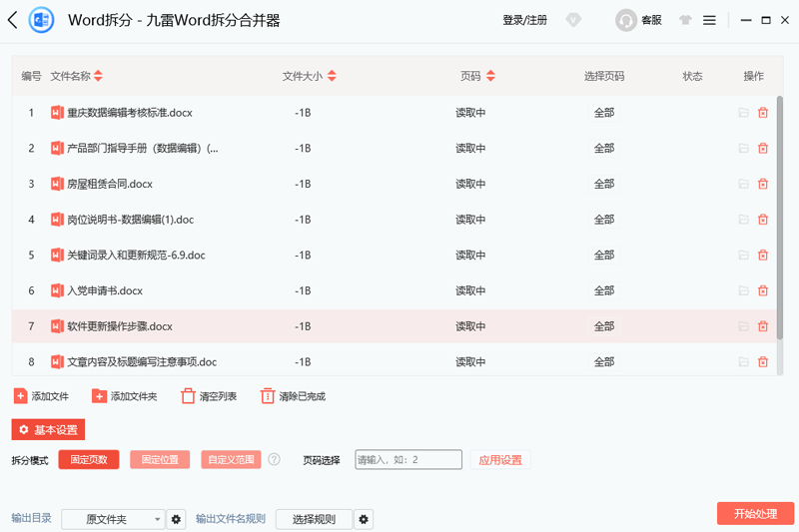Viewport: 799px width, 532px height.
Task: Choose pages 全部 for row 2
Action: coord(604,148)
